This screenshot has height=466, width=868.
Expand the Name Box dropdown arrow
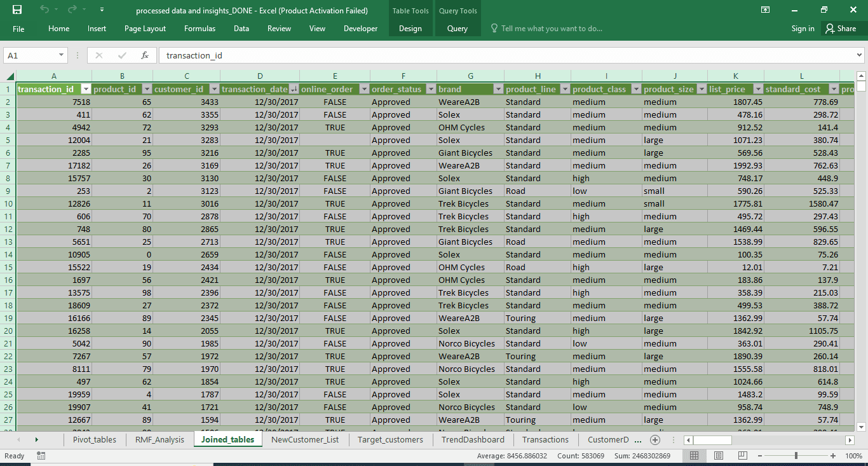coord(61,55)
